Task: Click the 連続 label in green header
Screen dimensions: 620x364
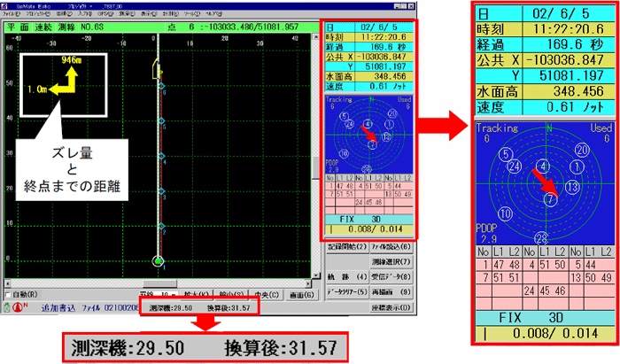Action: click(43, 27)
